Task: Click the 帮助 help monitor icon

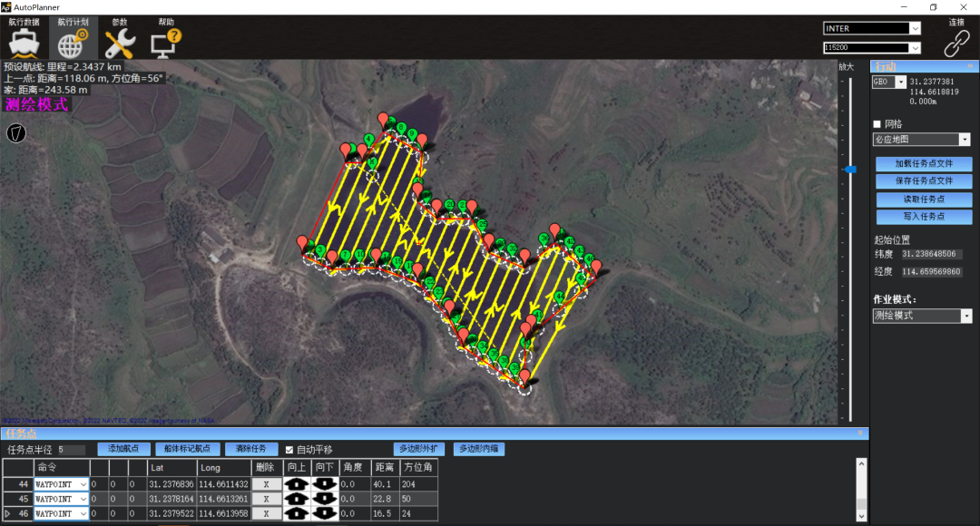Action: click(x=167, y=43)
